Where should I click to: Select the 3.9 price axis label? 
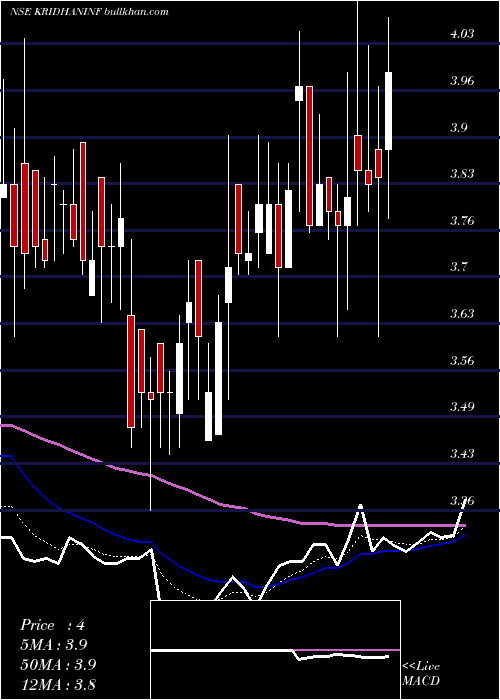click(458, 128)
